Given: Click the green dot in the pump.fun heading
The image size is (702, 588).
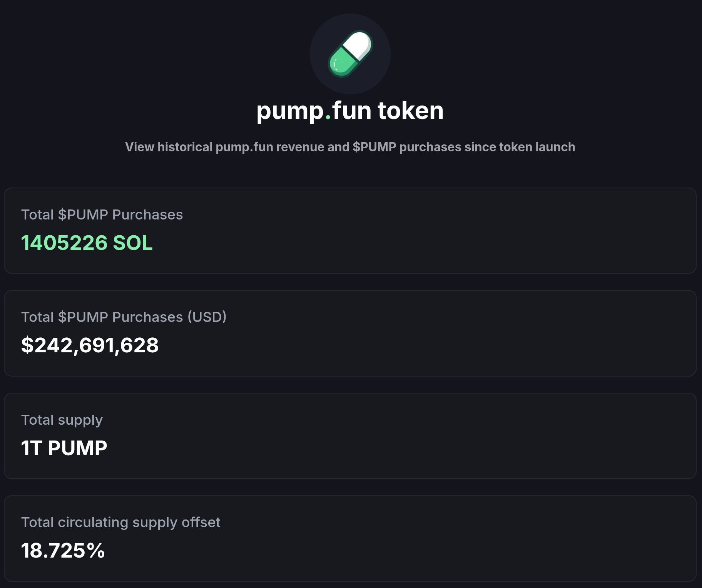Looking at the screenshot, I should coord(328,117).
